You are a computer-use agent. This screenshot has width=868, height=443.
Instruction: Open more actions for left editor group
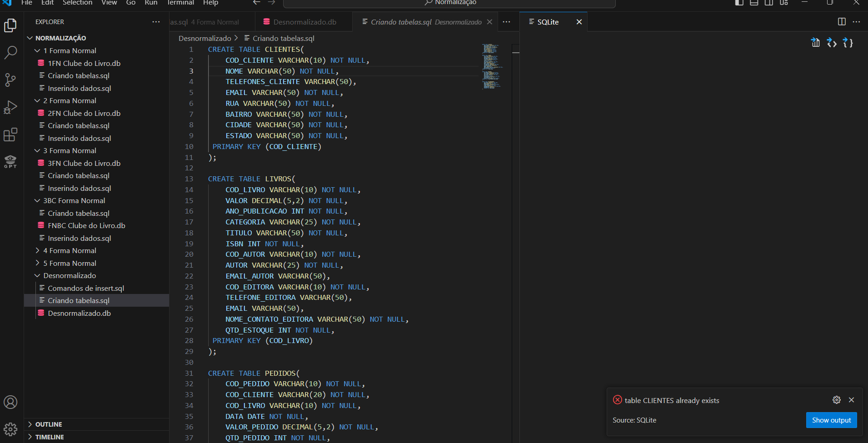506,22
